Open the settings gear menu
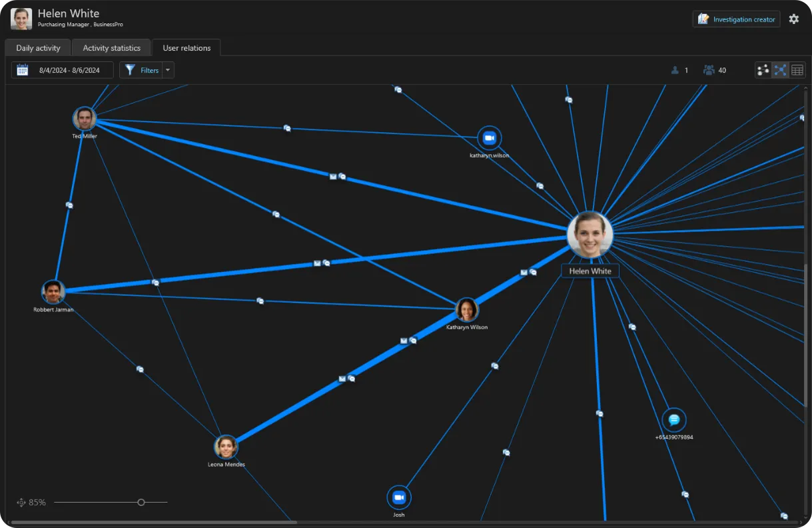The height and width of the screenshot is (528, 812). point(793,19)
